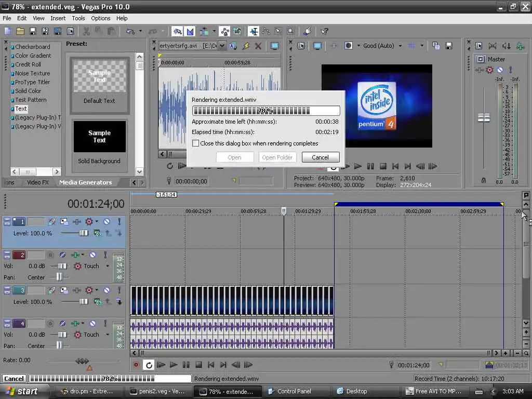Open track 3 automation settings dropdown arrow
The image size is (532, 399).
97,290
